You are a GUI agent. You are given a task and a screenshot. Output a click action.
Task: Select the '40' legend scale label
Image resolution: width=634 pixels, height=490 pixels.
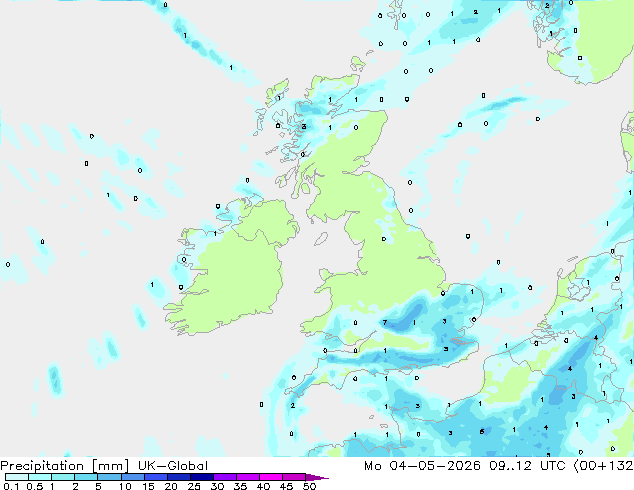pyautogui.click(x=263, y=486)
